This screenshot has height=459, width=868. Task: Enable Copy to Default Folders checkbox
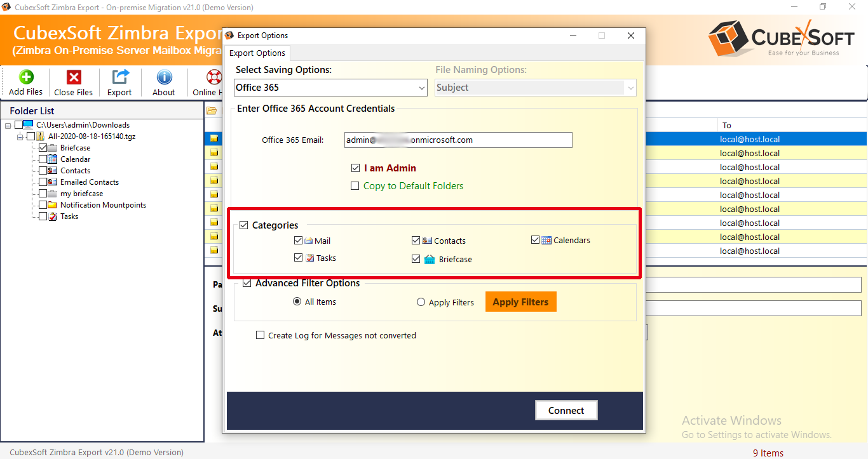[355, 186]
